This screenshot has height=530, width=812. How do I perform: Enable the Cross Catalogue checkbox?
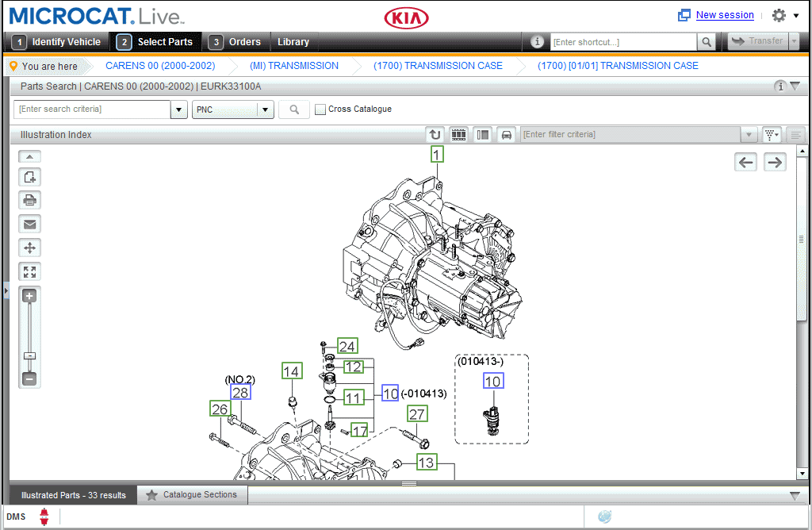pos(320,109)
